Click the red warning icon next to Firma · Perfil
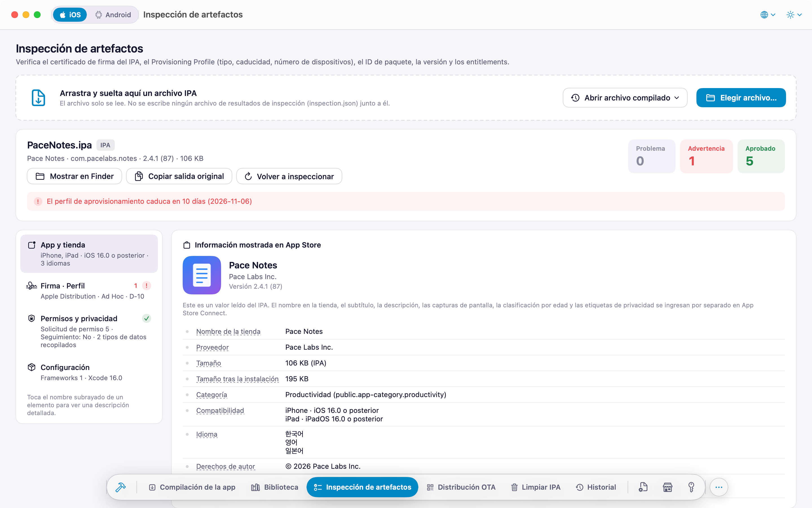This screenshot has width=812, height=508. pyautogui.click(x=146, y=286)
